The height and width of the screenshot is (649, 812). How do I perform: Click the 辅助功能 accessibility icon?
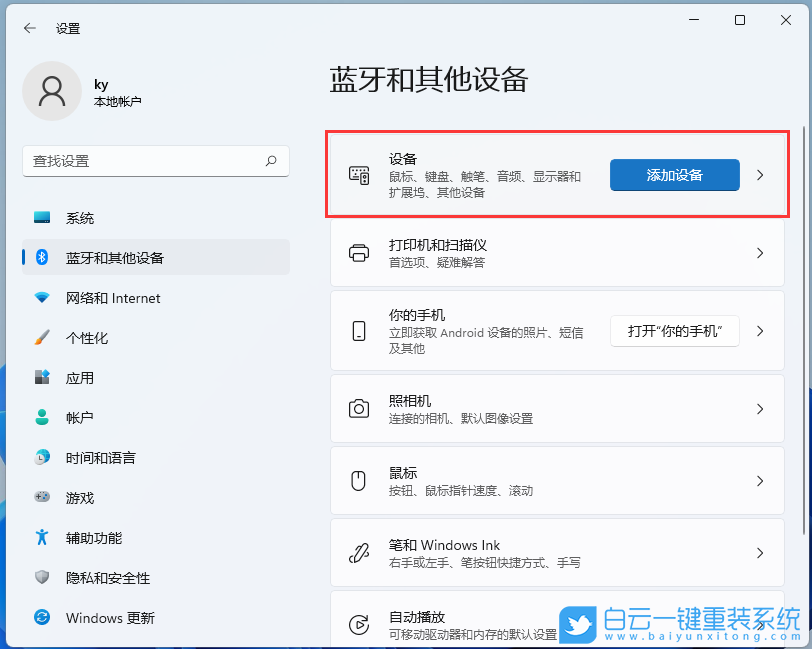coord(40,538)
